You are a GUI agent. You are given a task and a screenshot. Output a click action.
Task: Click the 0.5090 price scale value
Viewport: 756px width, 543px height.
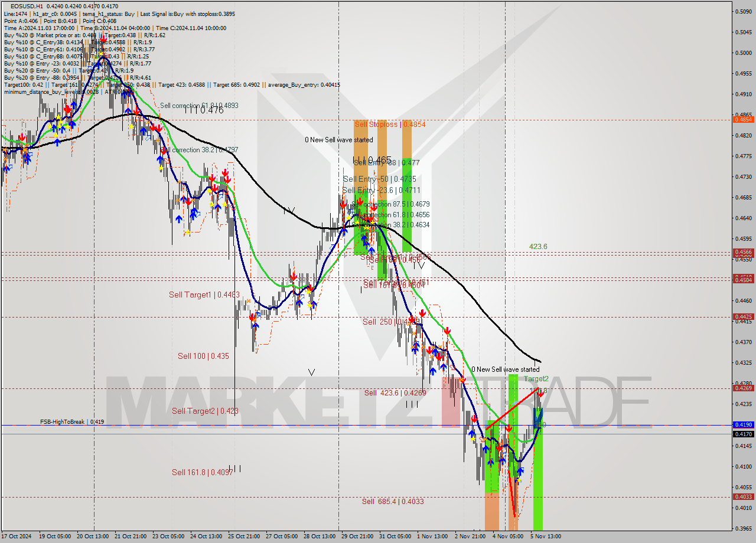click(743, 11)
